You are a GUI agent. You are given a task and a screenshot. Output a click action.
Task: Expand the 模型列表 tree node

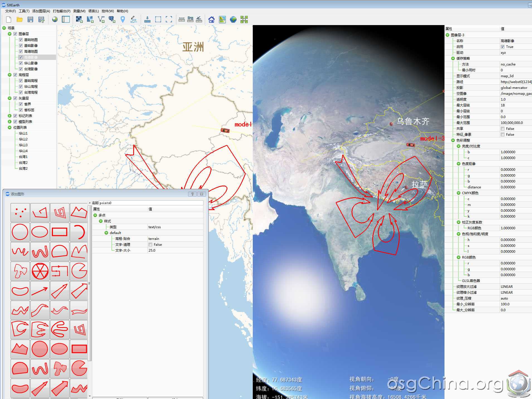pos(10,122)
